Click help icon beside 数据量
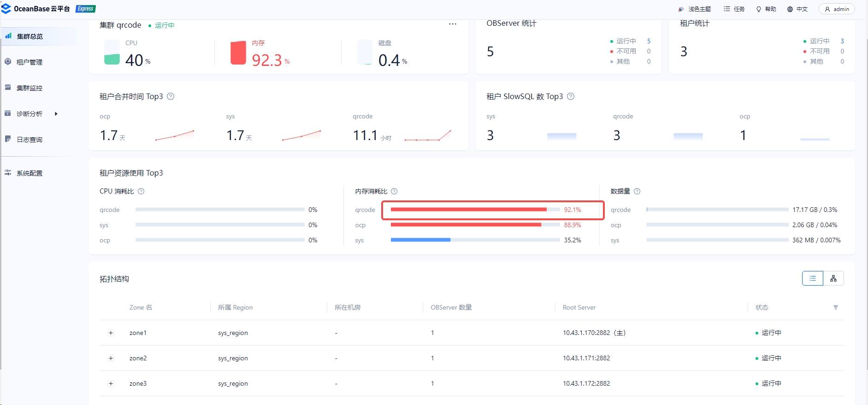Viewport: 868px width, 405px height. pyautogui.click(x=637, y=191)
